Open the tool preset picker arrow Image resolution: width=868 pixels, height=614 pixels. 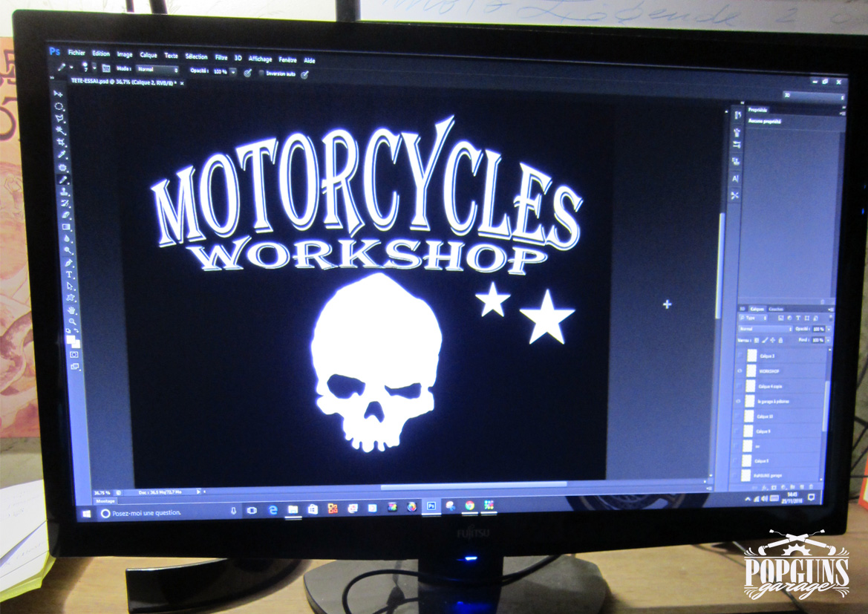coord(71,67)
